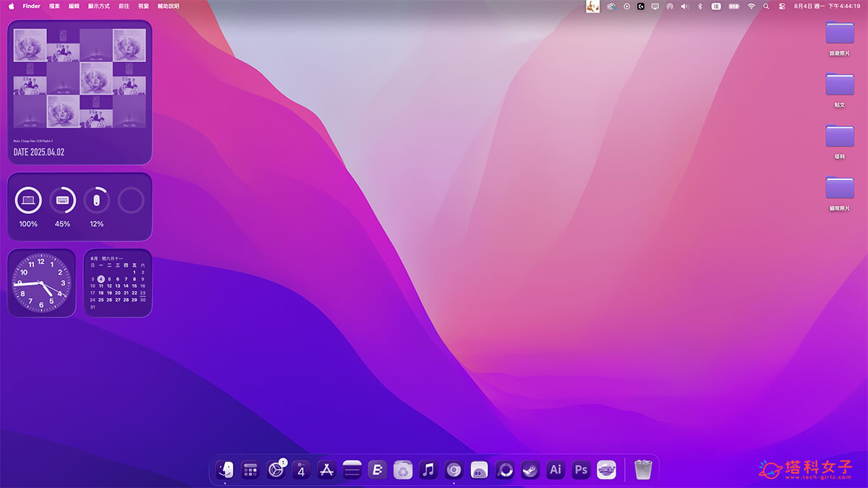Image resolution: width=868 pixels, height=488 pixels.
Task: Open Adobe Illustrator in the Dock
Action: coord(556,469)
